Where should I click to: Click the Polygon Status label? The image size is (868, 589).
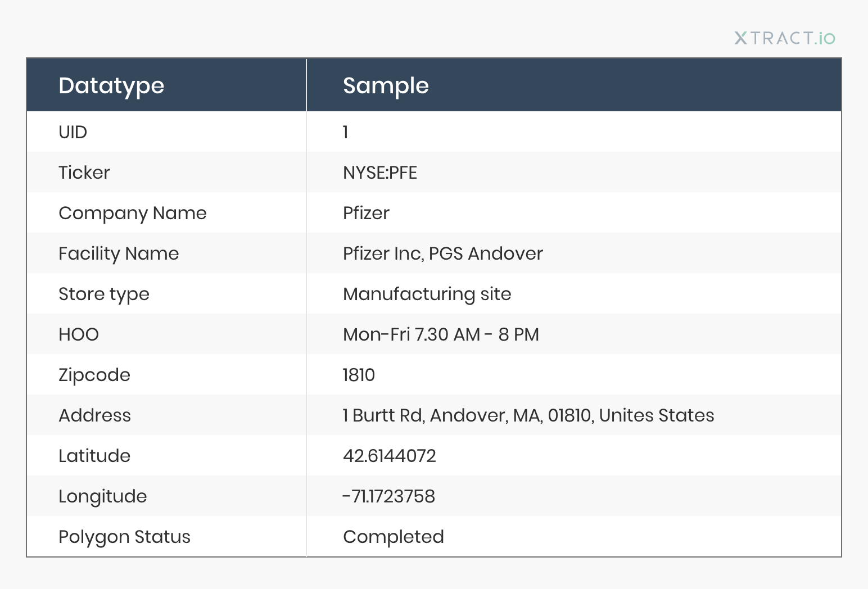tap(125, 537)
